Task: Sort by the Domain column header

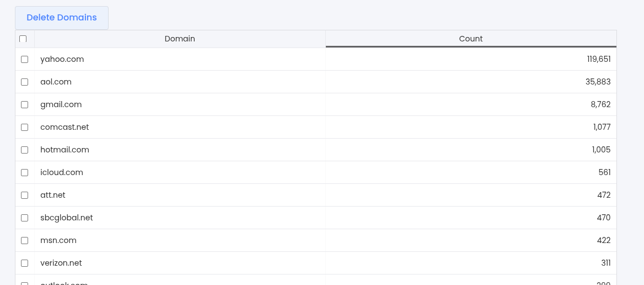Action: tap(180, 39)
